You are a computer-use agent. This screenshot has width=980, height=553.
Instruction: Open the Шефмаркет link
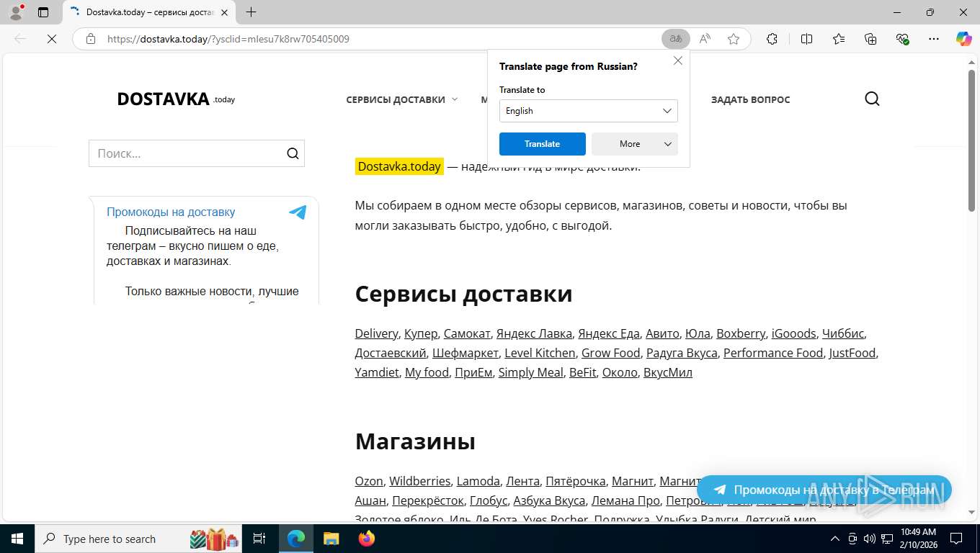(465, 353)
